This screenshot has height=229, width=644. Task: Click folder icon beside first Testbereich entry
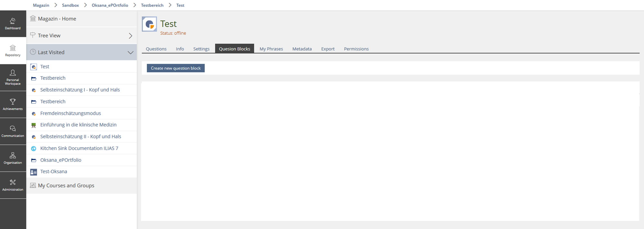34,78
